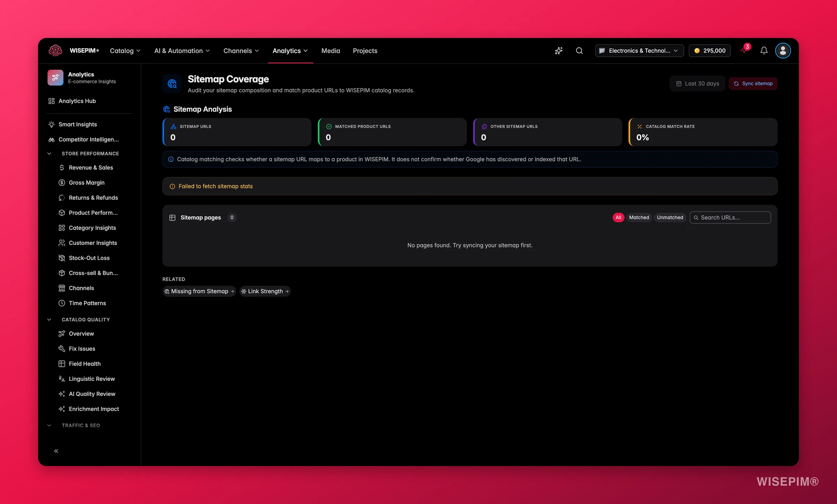Open the activity pulse icon with badge 3
837x504 pixels.
[745, 50]
